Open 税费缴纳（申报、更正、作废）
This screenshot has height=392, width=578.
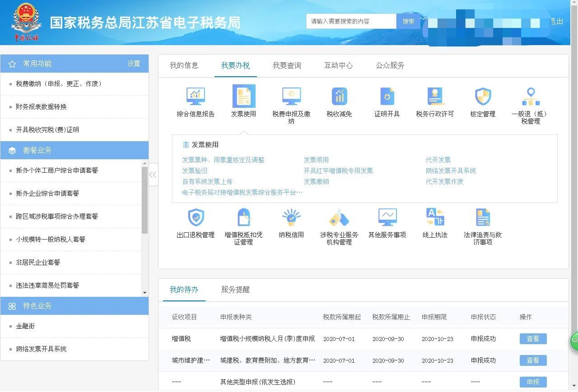(59, 84)
